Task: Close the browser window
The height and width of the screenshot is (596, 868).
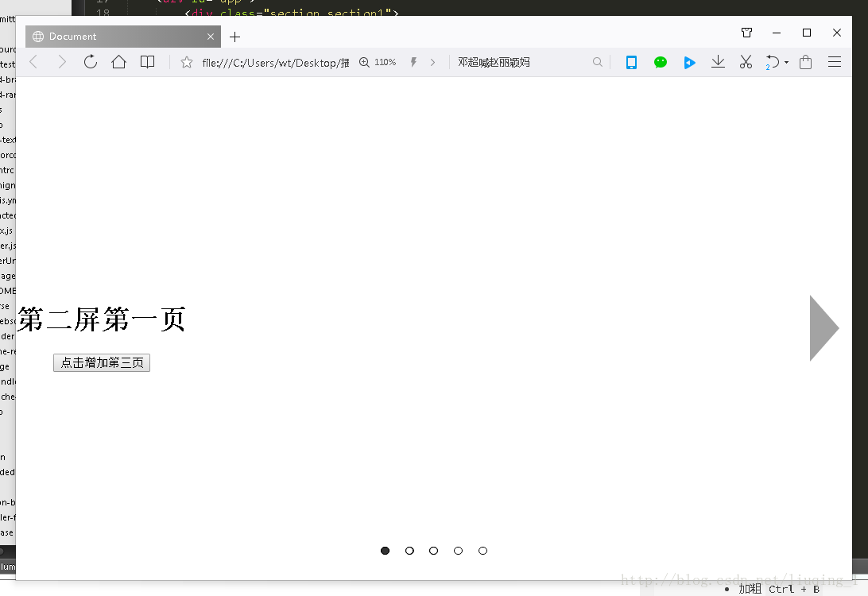Action: click(837, 33)
